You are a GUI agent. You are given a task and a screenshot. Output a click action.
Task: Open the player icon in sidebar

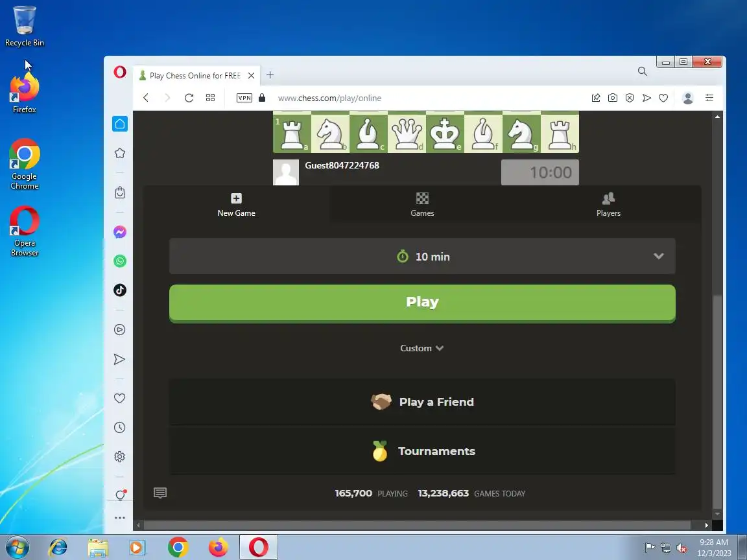(x=120, y=329)
